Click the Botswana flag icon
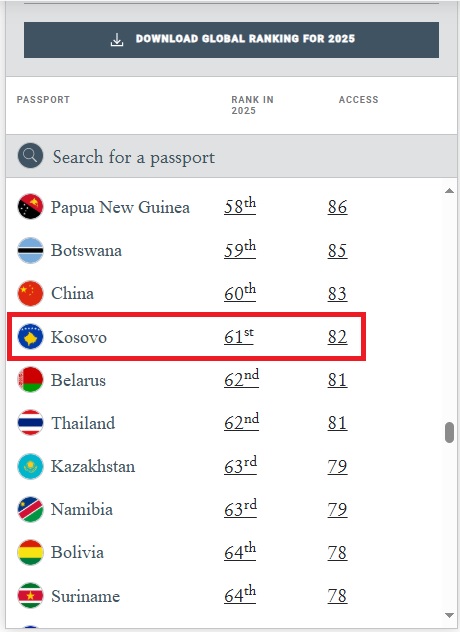Image resolution: width=460 pixels, height=632 pixels. pos(30,250)
